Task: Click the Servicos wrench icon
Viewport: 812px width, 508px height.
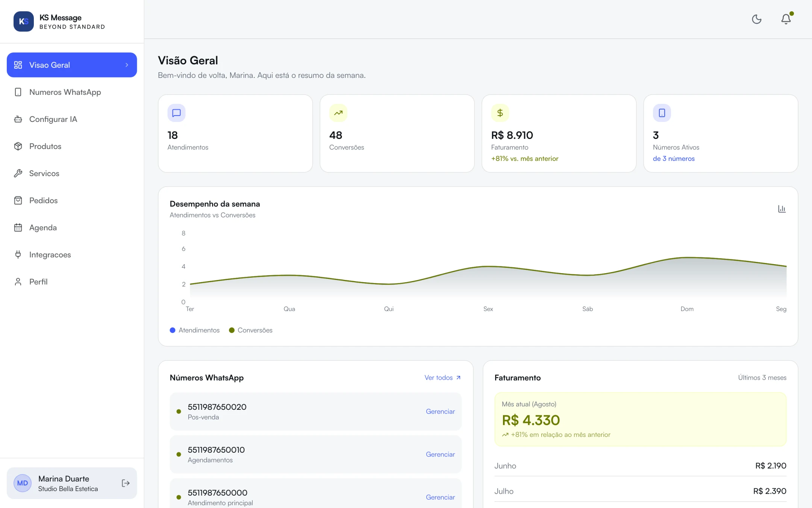Action: [x=18, y=173]
